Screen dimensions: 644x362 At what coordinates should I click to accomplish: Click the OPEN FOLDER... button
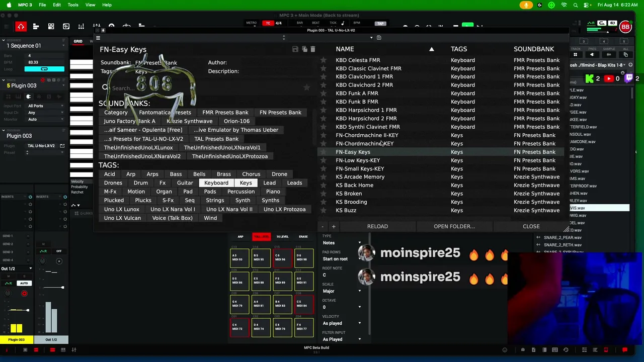454,227
